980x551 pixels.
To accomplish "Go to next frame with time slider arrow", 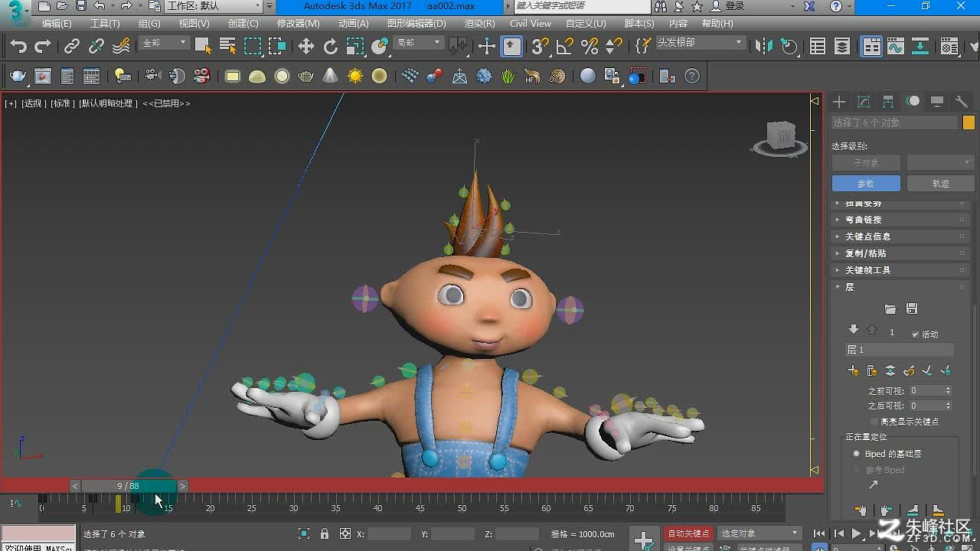I will click(x=183, y=486).
